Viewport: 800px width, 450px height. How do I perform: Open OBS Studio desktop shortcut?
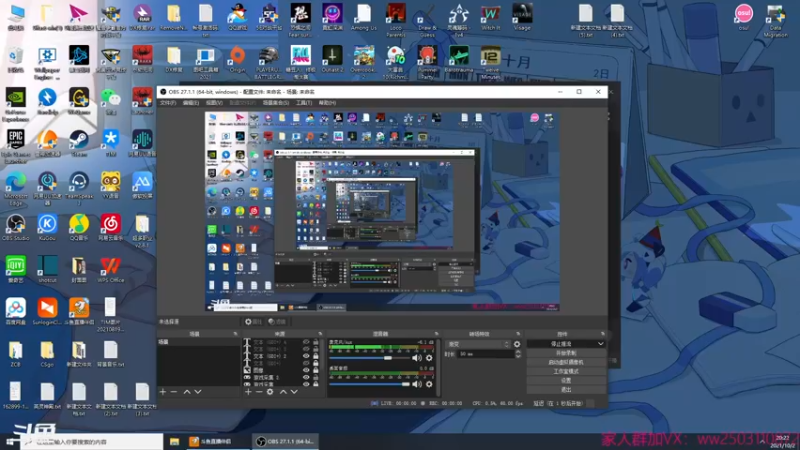(16, 228)
